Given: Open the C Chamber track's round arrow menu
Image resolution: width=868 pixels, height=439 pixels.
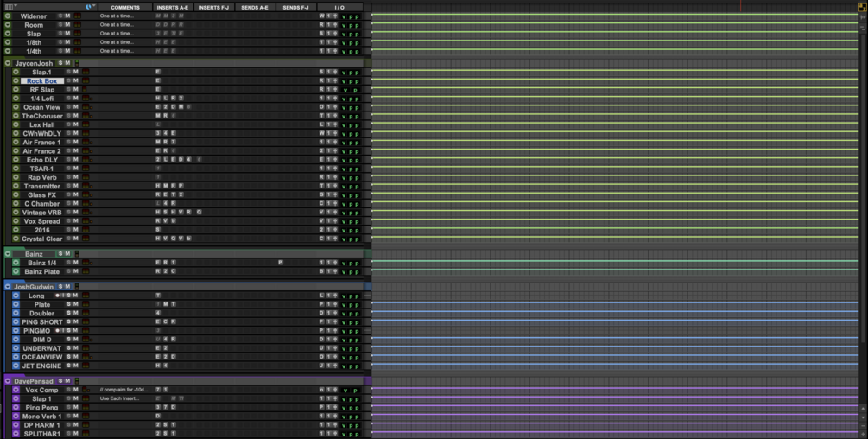Looking at the screenshot, I should [16, 203].
